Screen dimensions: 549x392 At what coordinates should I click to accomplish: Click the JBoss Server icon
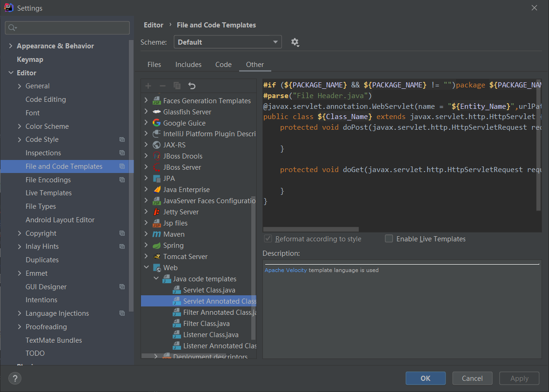click(156, 167)
